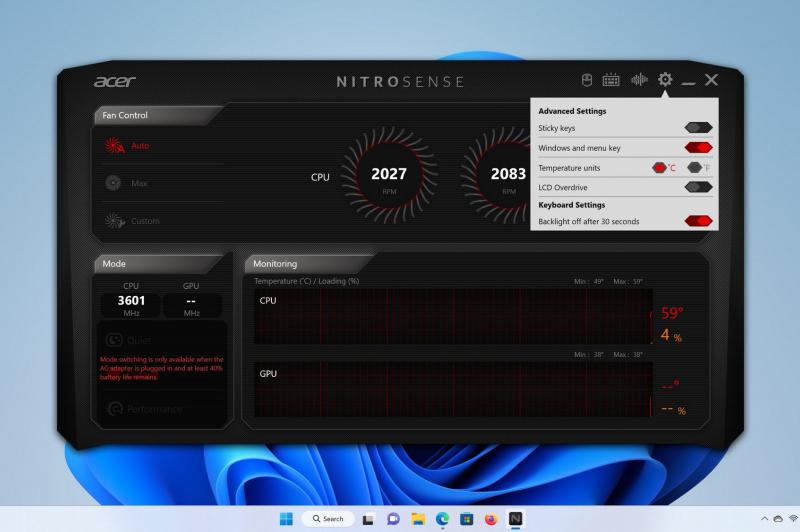Click the Monitoring panel header
Screen dimensions: 800x532
(309, 264)
